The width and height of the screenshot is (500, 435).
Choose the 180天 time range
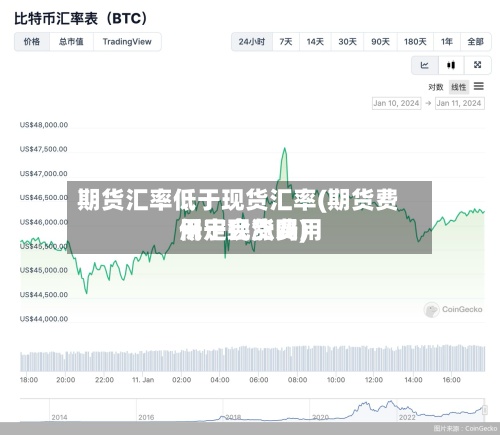tap(415, 42)
